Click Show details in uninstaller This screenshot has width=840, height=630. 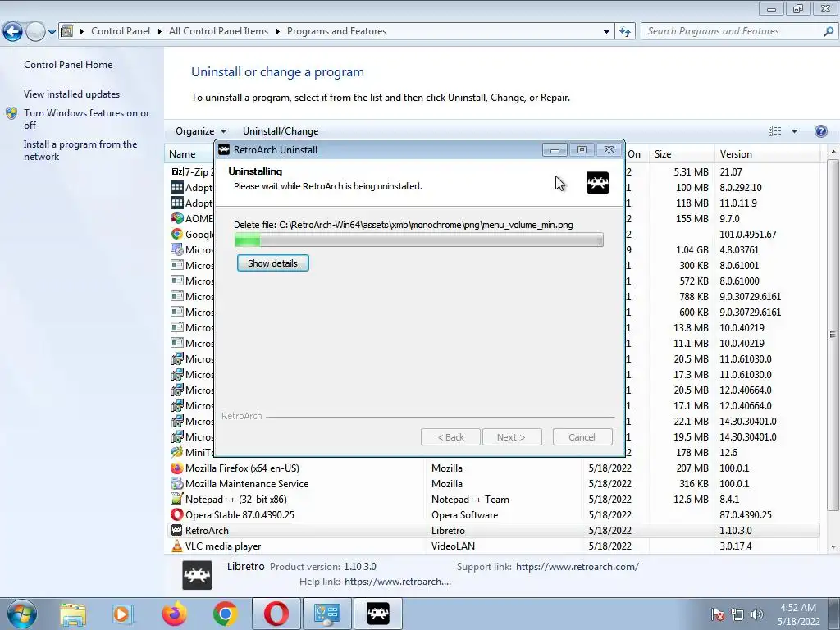[272, 263]
